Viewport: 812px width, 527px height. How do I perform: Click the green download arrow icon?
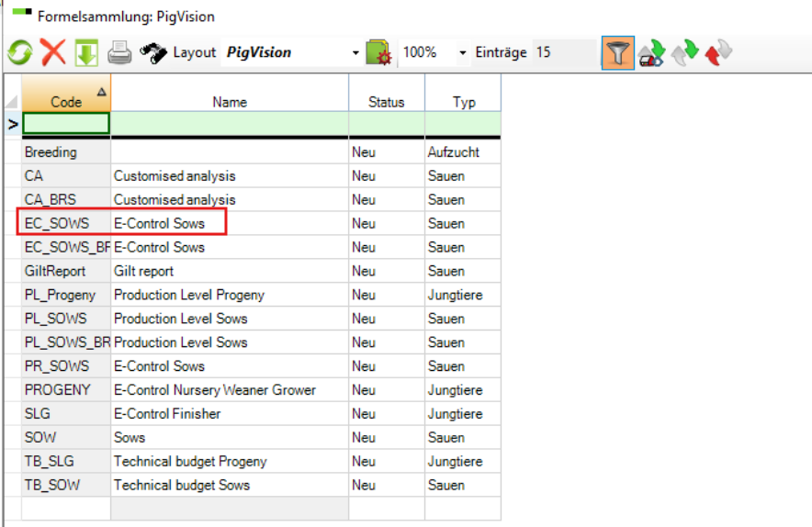click(86, 52)
